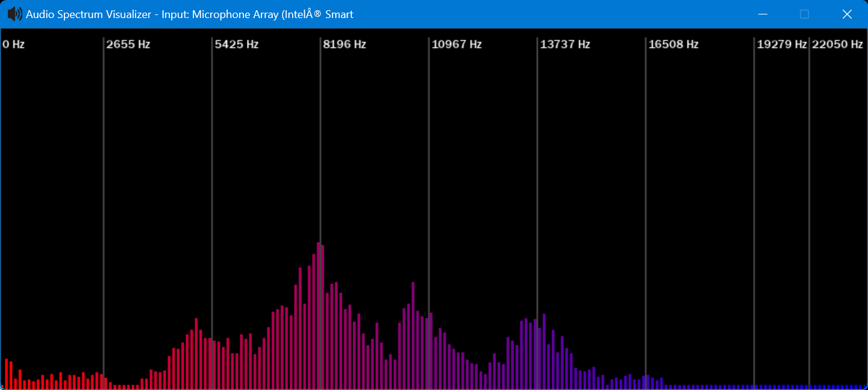This screenshot has height=390, width=868.
Task: Click the tallest spectrum bar near 8196 Hz
Action: (x=319, y=315)
